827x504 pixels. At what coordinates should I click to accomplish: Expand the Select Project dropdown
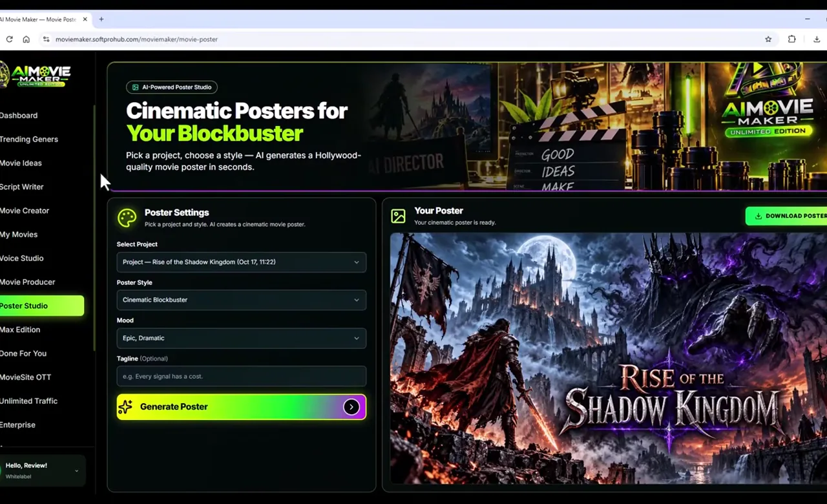242,262
